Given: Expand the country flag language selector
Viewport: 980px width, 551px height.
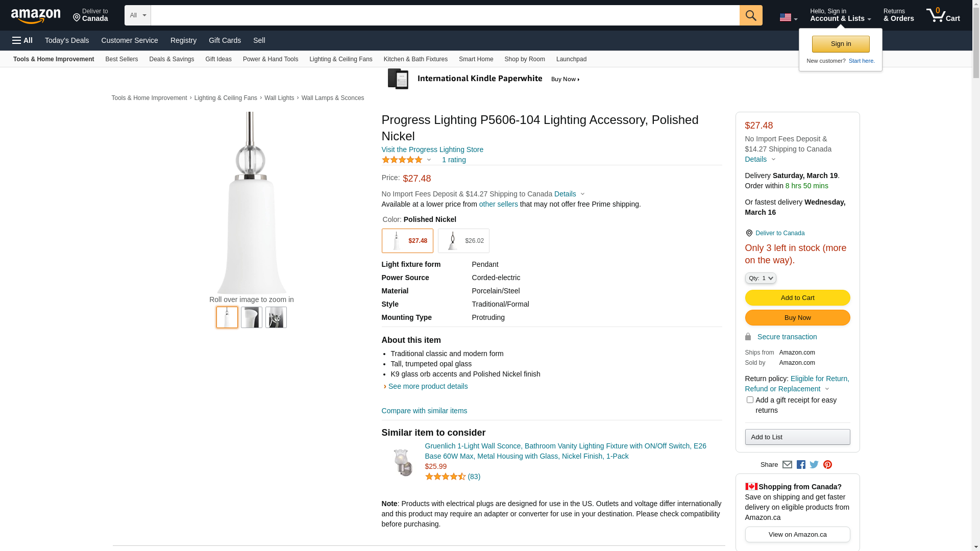Looking at the screenshot, I should (788, 18).
